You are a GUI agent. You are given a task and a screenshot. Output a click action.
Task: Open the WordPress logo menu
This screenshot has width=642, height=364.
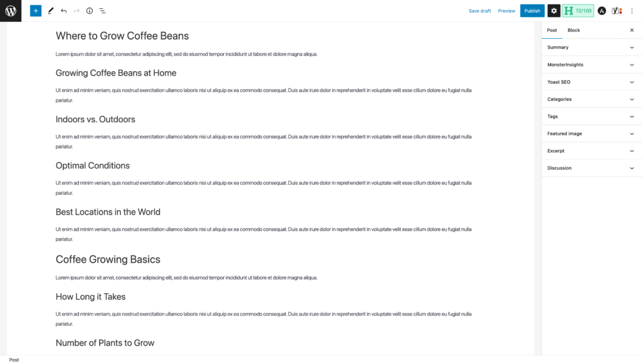(11, 11)
